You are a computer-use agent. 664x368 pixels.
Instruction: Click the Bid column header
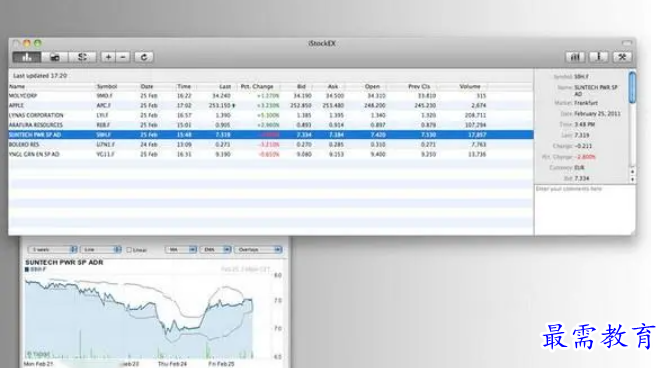point(301,86)
